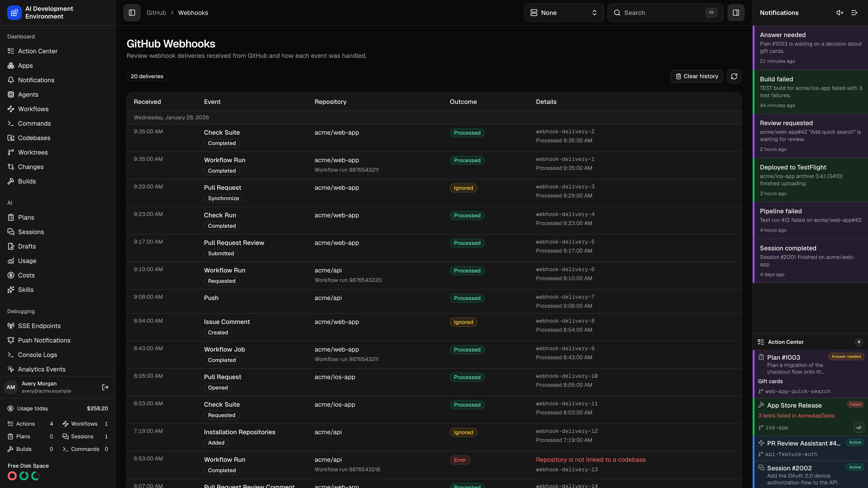Toggle the right side panel icon
The height and width of the screenshot is (488, 868).
click(x=736, y=13)
